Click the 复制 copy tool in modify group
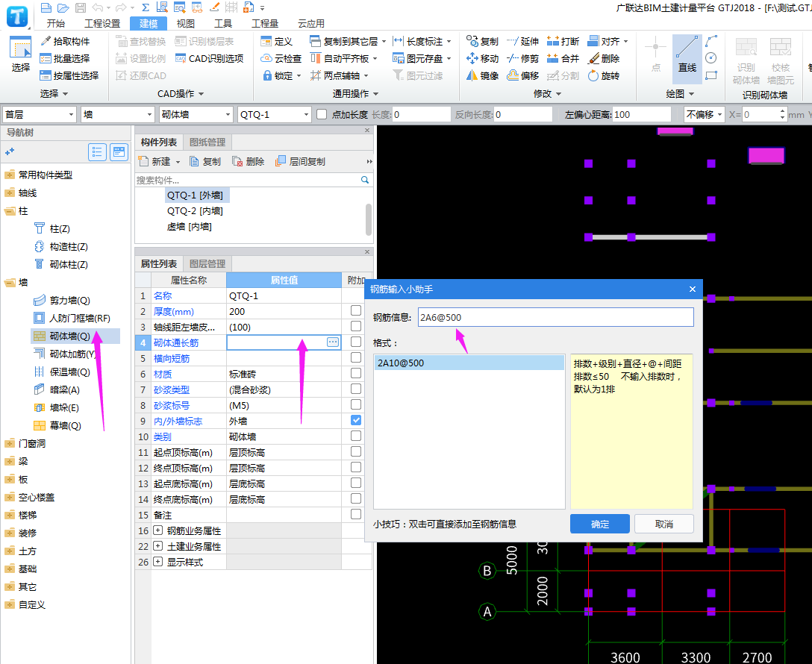Image resolution: width=812 pixels, height=664 pixels. pos(482,41)
